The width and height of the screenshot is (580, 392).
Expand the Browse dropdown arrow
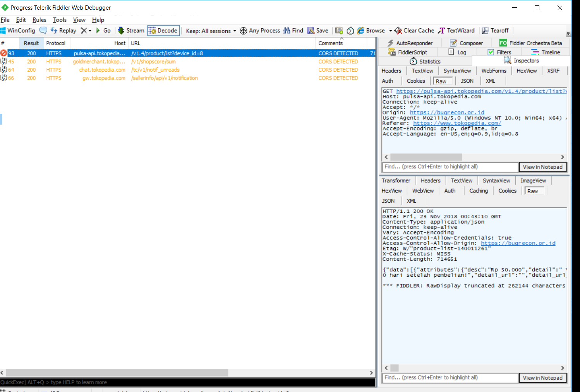[390, 31]
